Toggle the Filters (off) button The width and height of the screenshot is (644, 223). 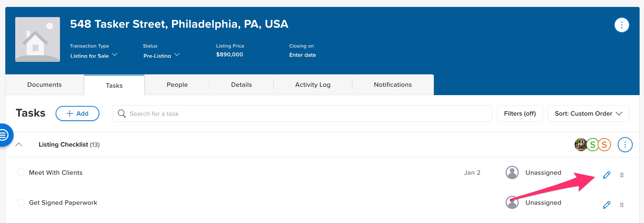519,114
